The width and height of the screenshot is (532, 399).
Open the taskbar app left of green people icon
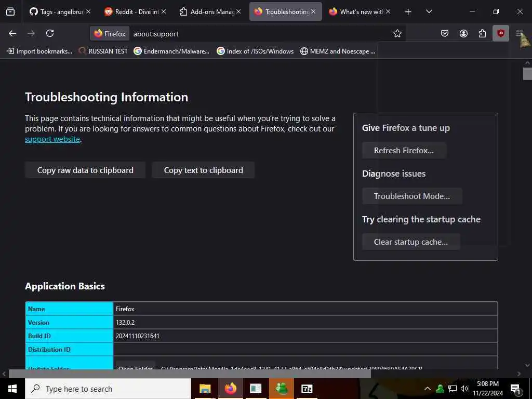[x=256, y=389]
